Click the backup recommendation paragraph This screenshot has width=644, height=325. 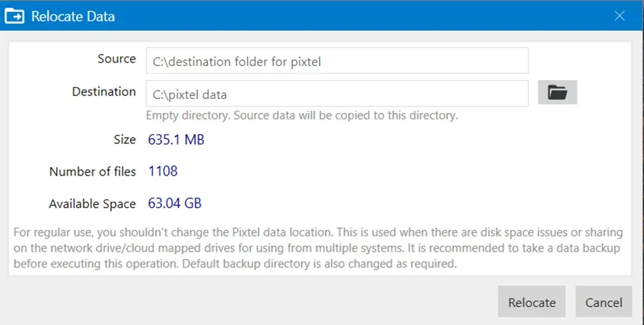click(x=318, y=248)
